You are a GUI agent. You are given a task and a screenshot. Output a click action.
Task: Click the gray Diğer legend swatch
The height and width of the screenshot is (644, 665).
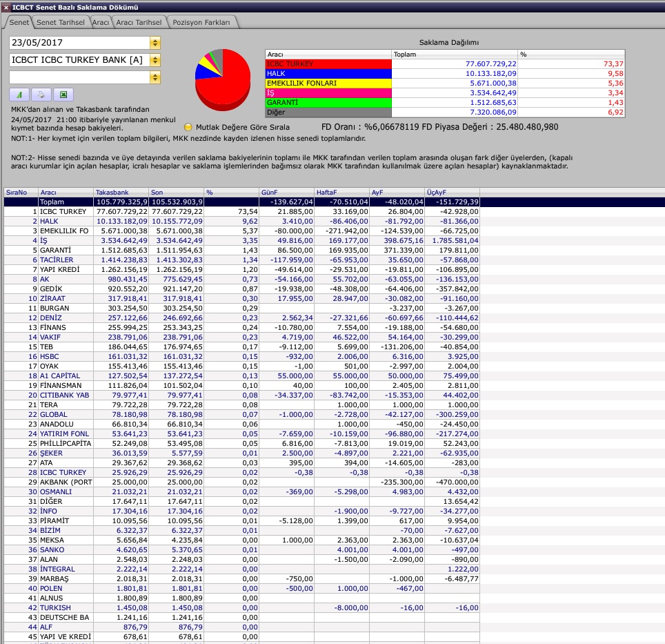(328, 113)
